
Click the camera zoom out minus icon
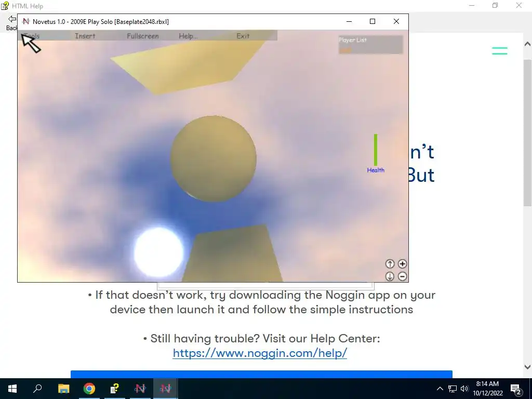(403, 276)
